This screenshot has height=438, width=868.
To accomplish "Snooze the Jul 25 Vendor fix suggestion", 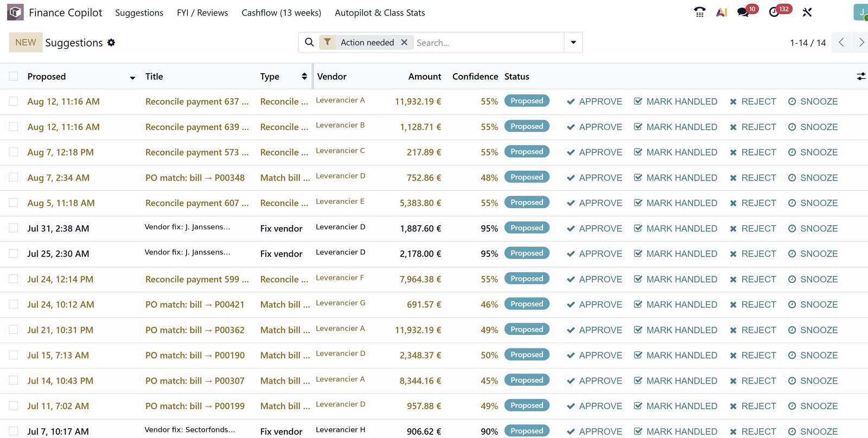I will pos(813,254).
